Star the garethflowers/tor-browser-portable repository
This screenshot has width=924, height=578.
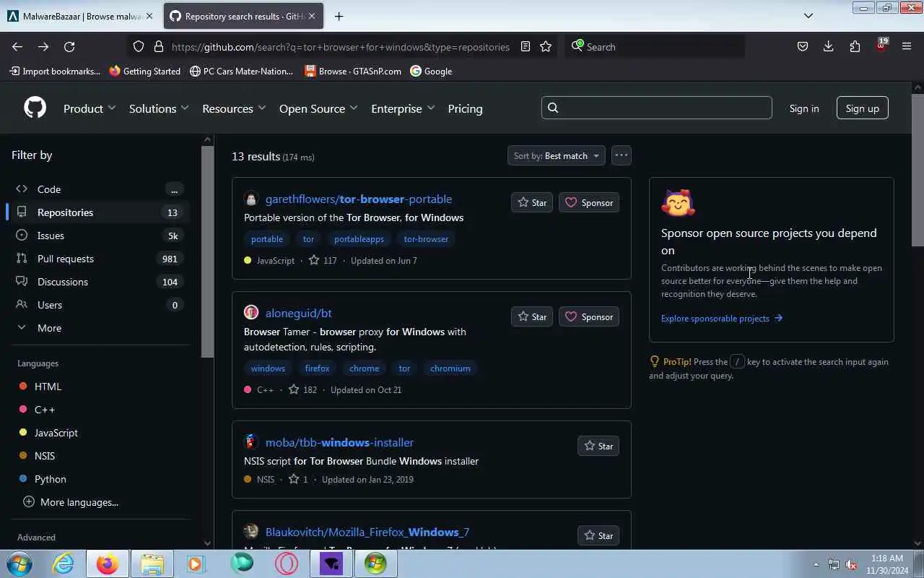532,202
